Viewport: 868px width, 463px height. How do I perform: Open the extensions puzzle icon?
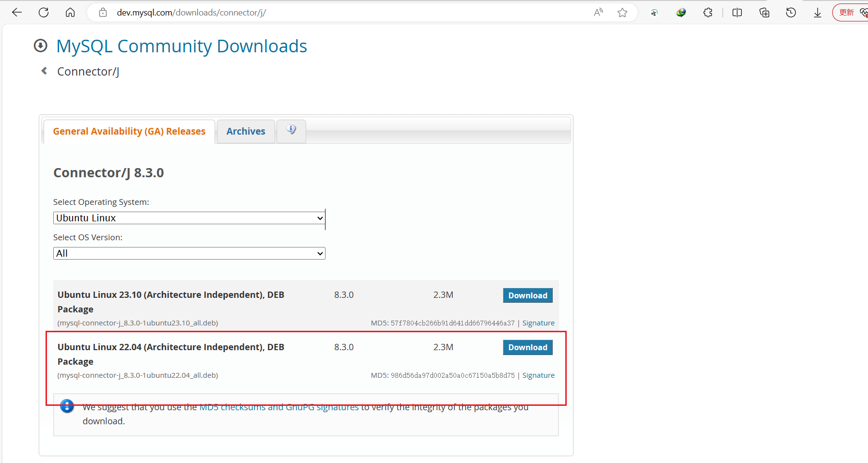click(708, 13)
